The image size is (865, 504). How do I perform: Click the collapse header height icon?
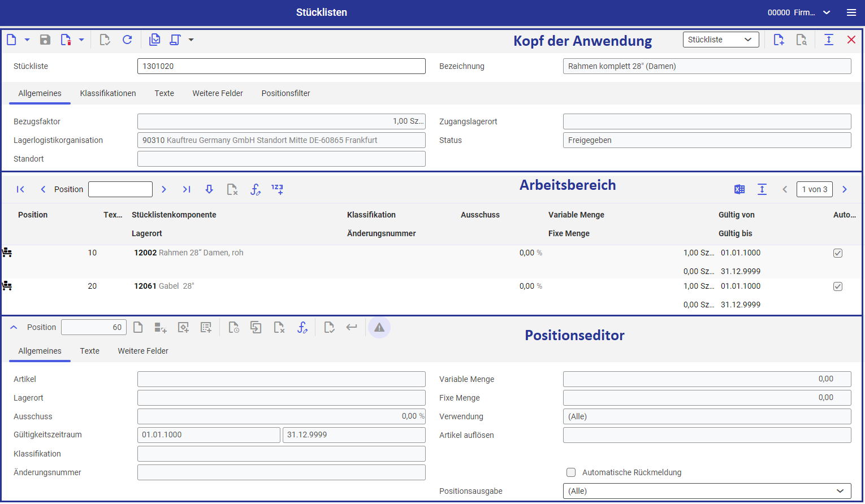[x=829, y=40]
